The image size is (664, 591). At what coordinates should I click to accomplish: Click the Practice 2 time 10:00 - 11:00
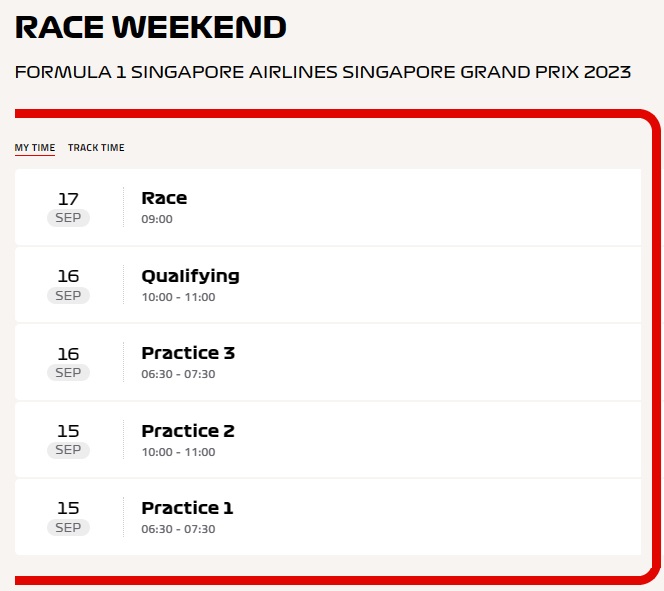point(178,452)
